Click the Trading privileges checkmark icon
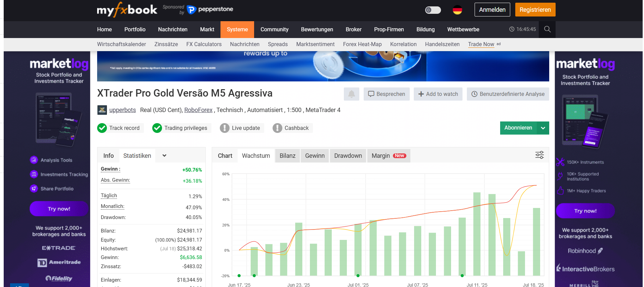This screenshot has width=644, height=287. click(x=157, y=128)
